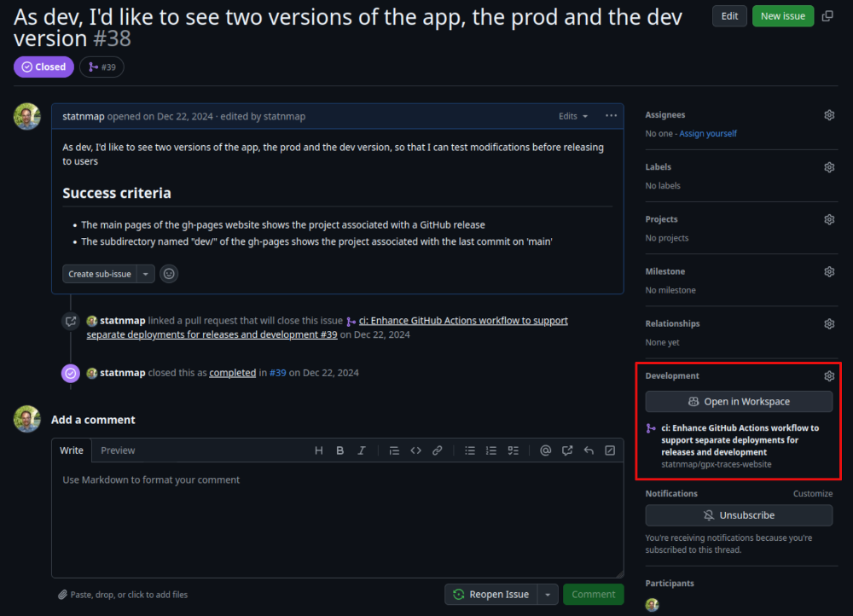Image resolution: width=853 pixels, height=616 pixels.
Task: Open Labels settings gear
Action: tap(829, 167)
